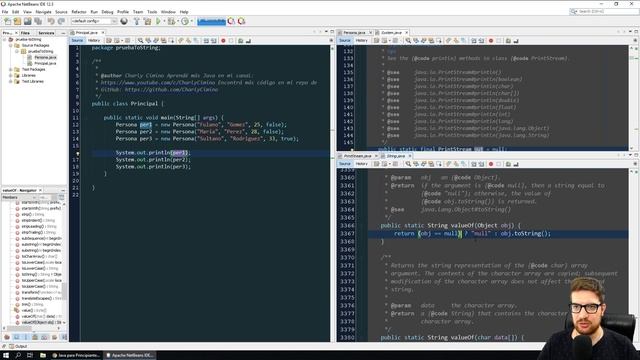640x360 pixels.
Task: Click the New Project toolbar icon
Action: coord(17,21)
